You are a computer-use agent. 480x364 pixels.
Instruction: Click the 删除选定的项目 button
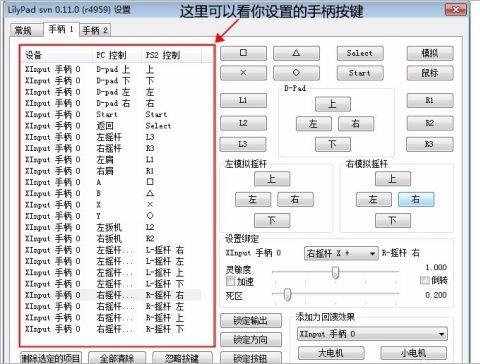pyautogui.click(x=51, y=358)
